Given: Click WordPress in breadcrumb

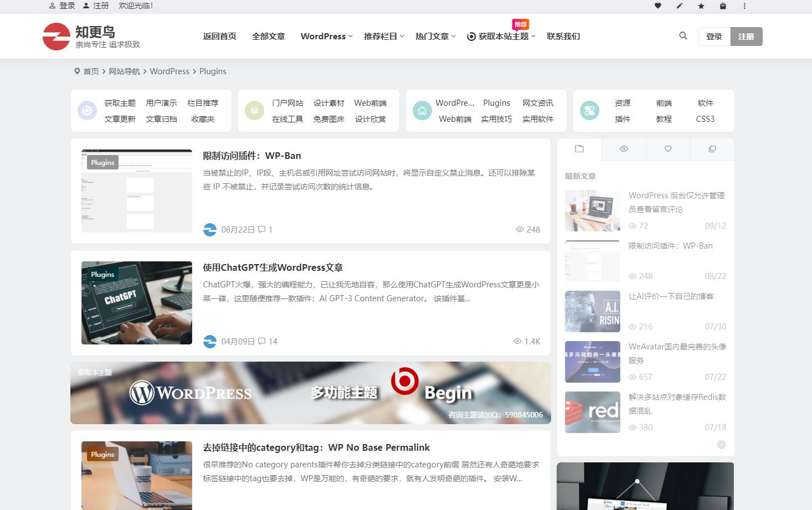Looking at the screenshot, I should click(x=169, y=71).
